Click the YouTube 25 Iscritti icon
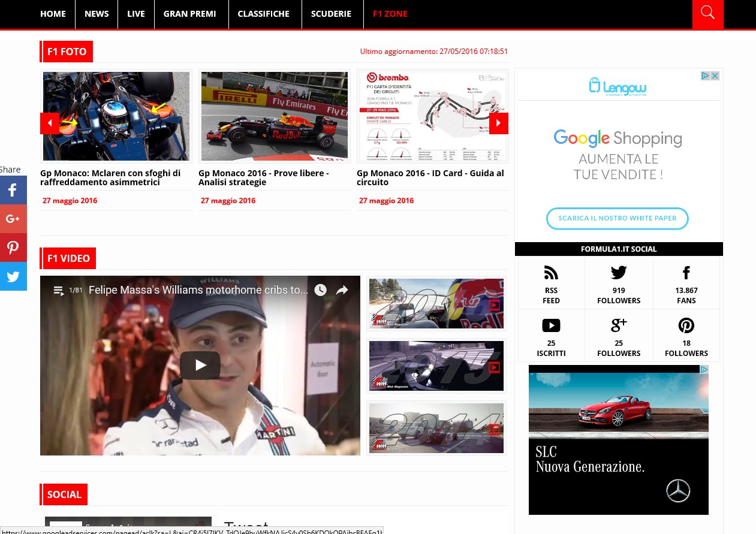Viewport: 756px width, 534px height. (551, 325)
